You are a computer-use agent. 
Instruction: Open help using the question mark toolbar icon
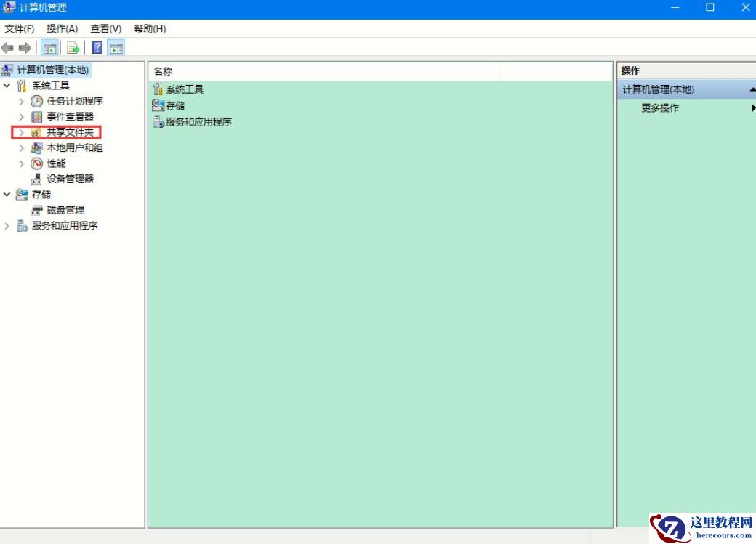(97, 48)
